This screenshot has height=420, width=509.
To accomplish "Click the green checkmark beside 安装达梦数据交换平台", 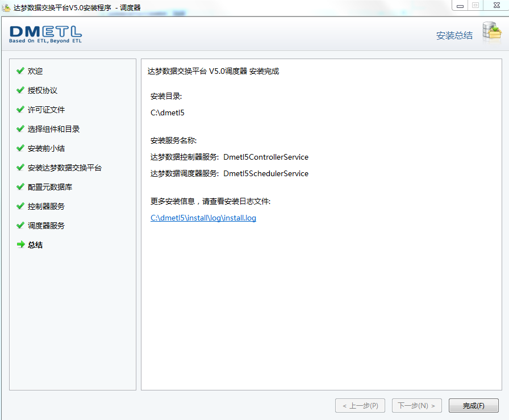I will pyautogui.click(x=20, y=167).
